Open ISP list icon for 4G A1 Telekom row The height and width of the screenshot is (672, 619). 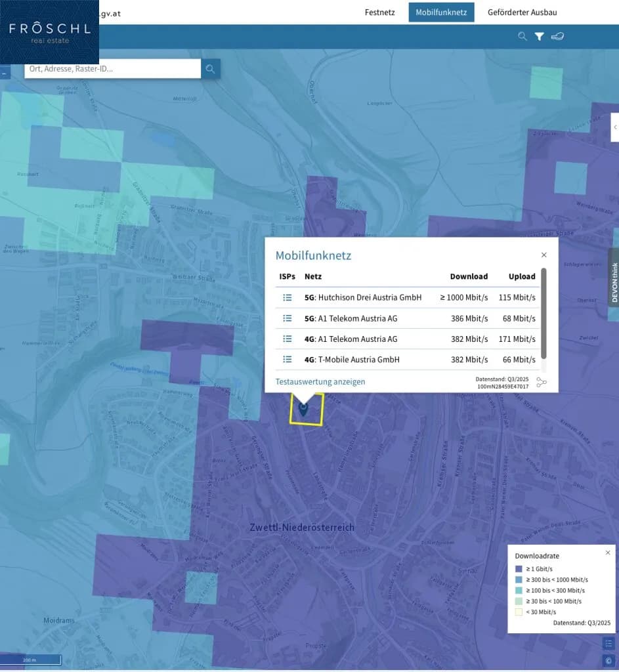[288, 339]
